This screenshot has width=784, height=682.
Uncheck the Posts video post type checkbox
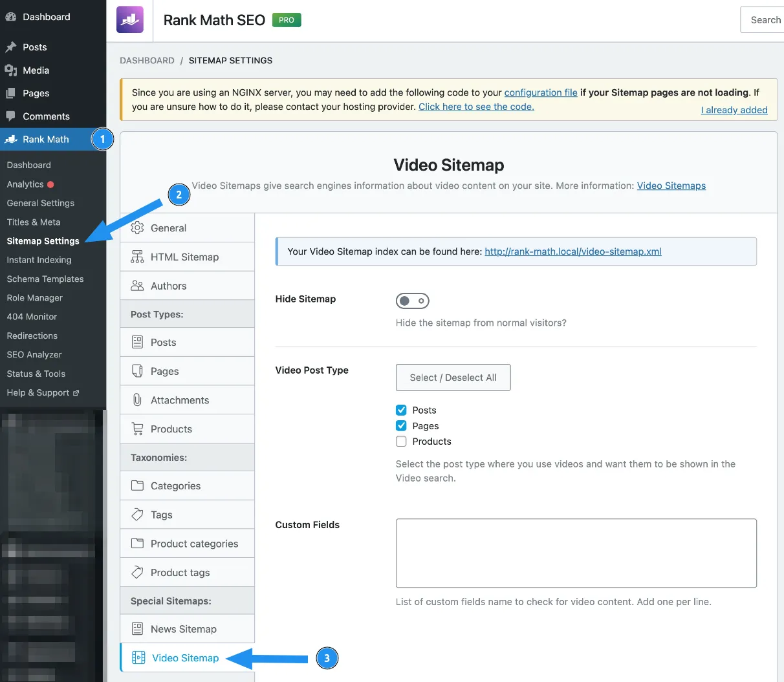[x=401, y=410]
